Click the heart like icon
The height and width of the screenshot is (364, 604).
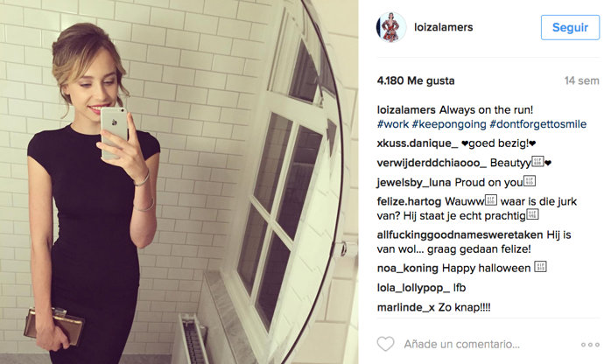coord(385,344)
